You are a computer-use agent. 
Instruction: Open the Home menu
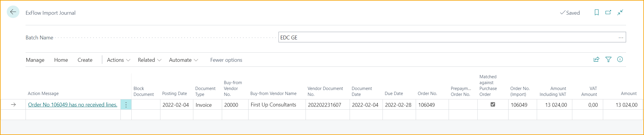pos(61,60)
